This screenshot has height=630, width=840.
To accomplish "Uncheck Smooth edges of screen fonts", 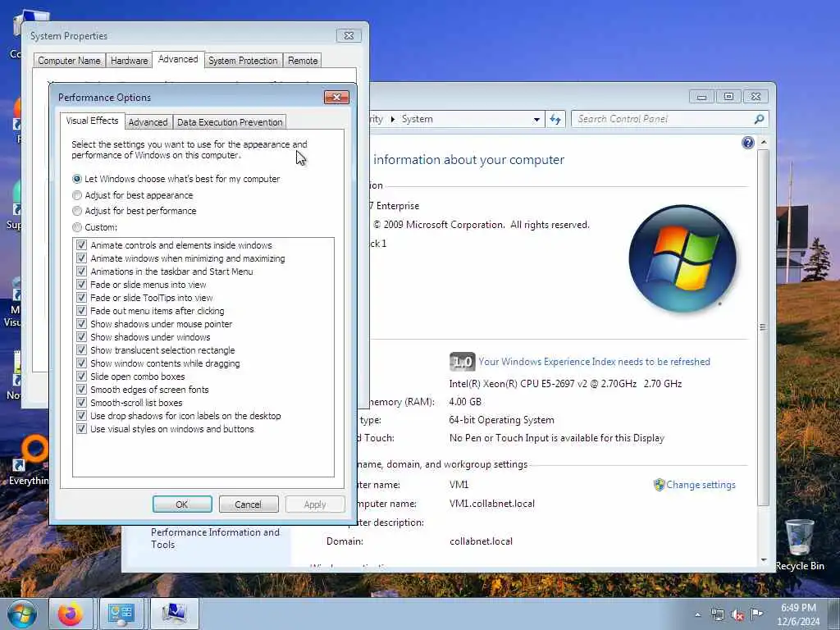I will tap(81, 390).
